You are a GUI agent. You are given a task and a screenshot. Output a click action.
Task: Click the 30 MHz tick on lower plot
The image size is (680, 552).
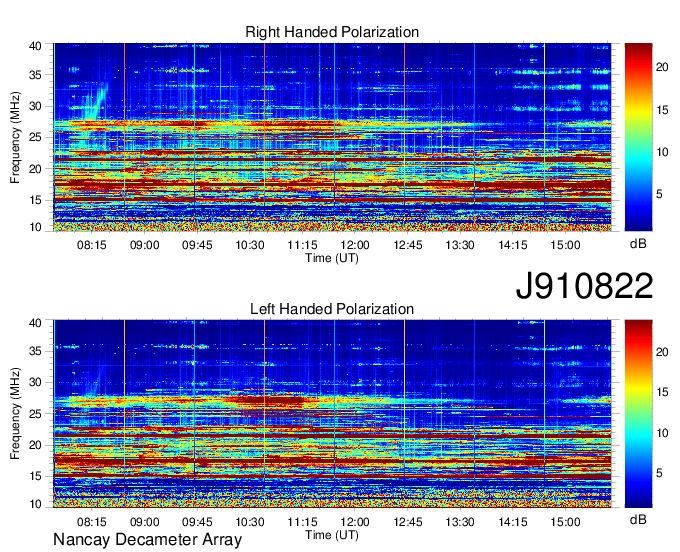pyautogui.click(x=35, y=382)
